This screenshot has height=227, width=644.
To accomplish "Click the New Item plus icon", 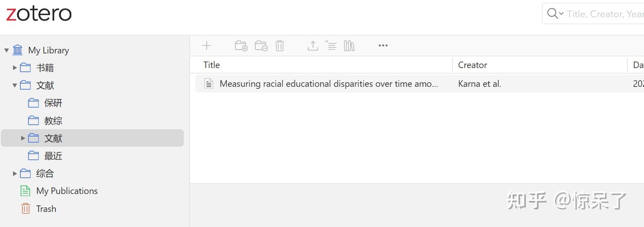I will tap(207, 46).
